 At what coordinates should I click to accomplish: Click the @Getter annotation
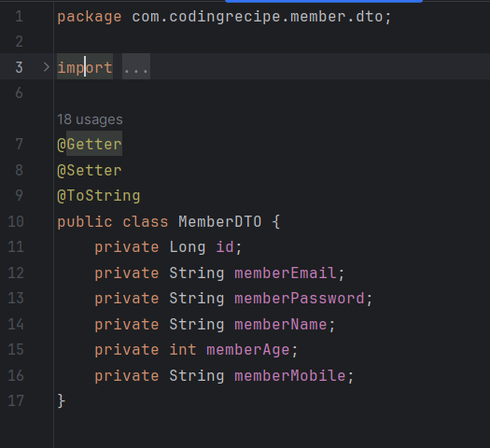[x=90, y=145]
